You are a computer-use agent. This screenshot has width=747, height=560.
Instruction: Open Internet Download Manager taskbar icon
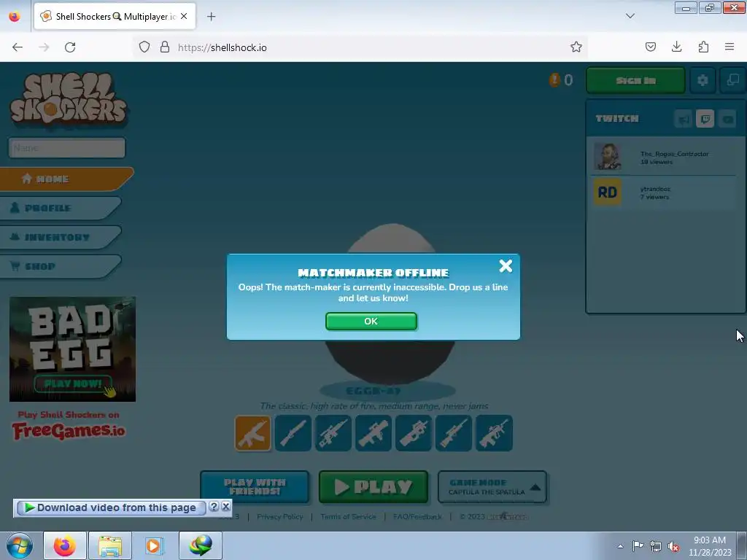(x=201, y=545)
